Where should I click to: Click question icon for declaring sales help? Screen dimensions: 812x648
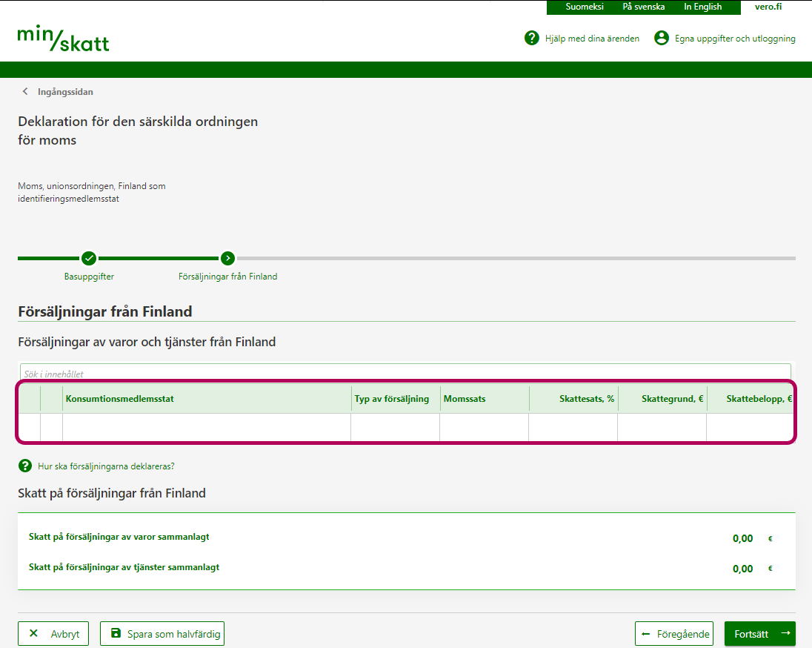click(25, 466)
